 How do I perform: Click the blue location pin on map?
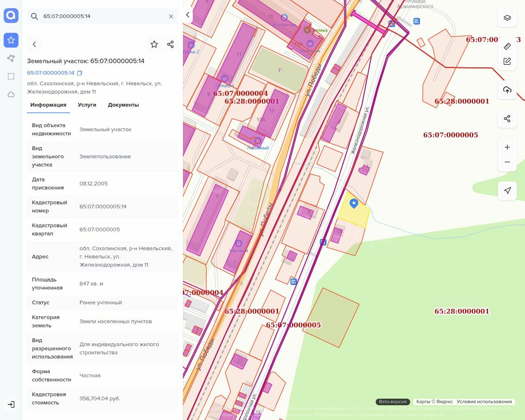(x=354, y=203)
